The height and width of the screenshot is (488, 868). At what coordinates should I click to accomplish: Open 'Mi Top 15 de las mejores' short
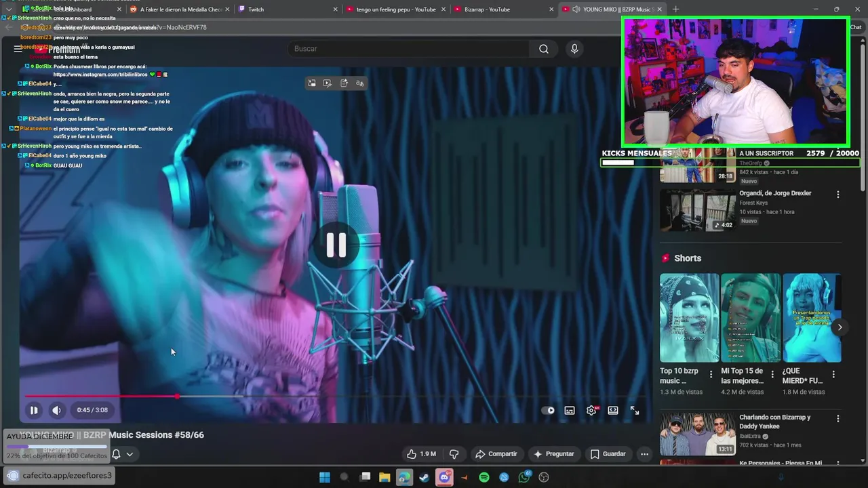pyautogui.click(x=751, y=318)
